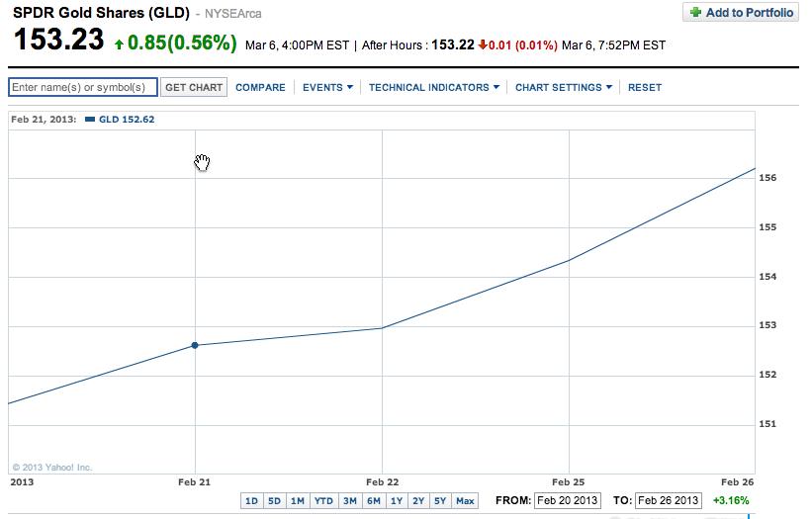Select the 5D time range

(275, 501)
